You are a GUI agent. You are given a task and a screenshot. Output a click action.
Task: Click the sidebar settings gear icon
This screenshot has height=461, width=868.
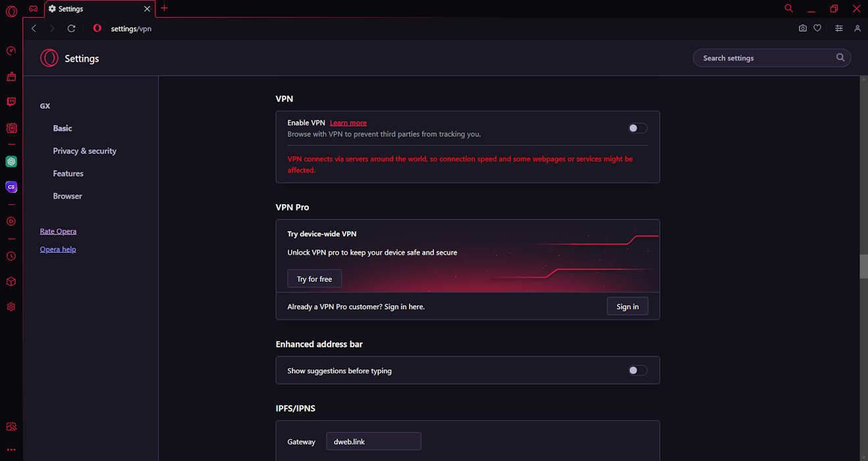coord(11,307)
